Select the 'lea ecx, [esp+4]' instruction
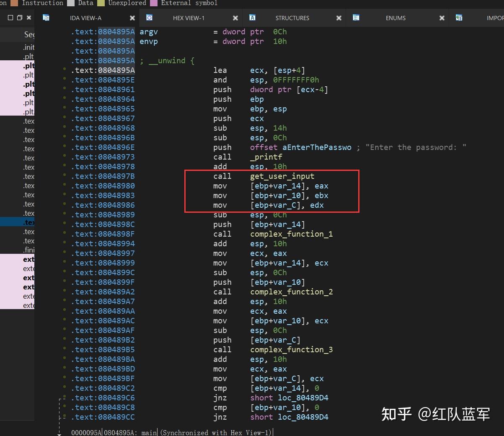The width and height of the screenshot is (504, 436). pos(259,70)
